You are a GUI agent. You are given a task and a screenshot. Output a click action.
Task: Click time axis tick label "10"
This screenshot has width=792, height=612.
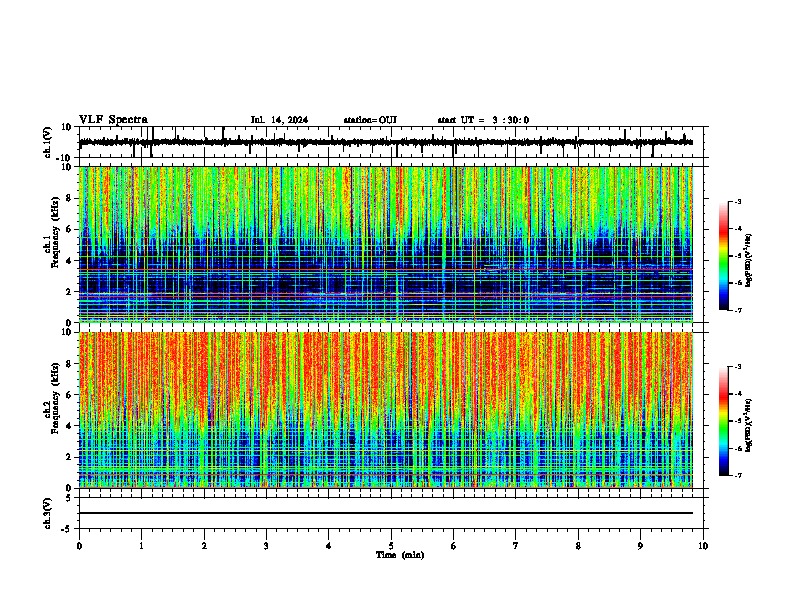[x=703, y=546]
